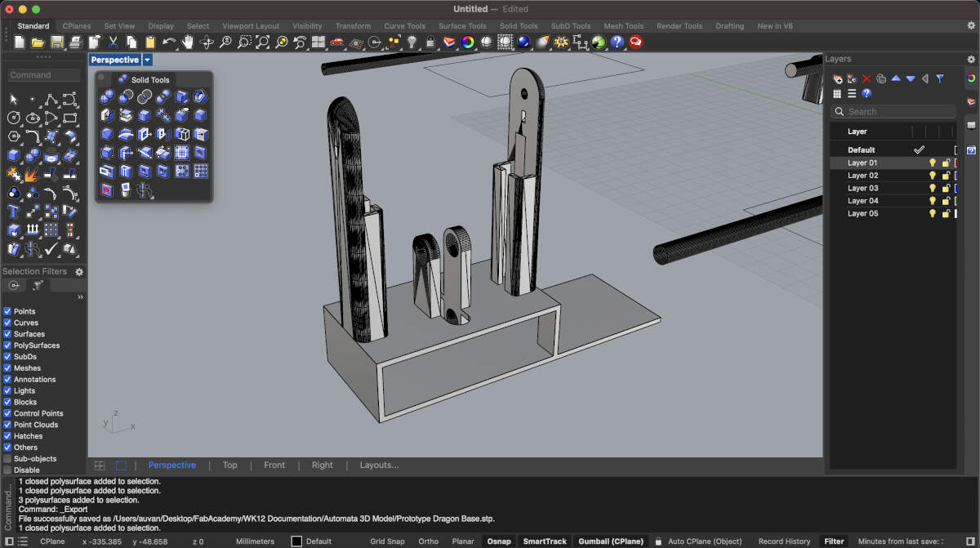Expand the selection filters double-chevron
The height and width of the screenshot is (548, 980).
80,297
